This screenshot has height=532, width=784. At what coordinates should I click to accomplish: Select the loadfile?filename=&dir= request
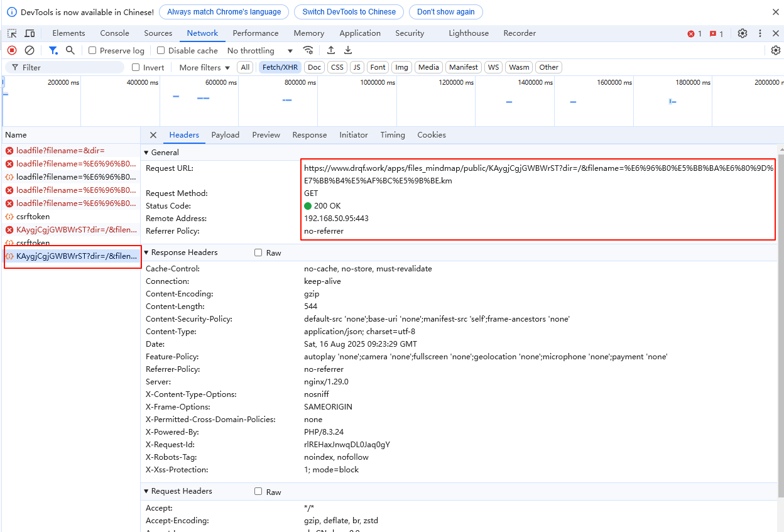pyautogui.click(x=70, y=151)
